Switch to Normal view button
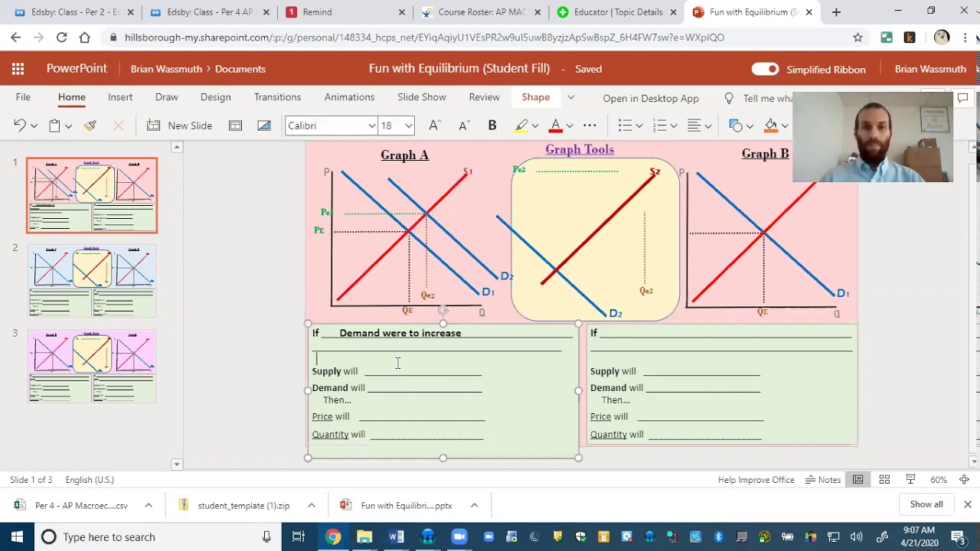The width and height of the screenshot is (980, 551). tap(858, 480)
